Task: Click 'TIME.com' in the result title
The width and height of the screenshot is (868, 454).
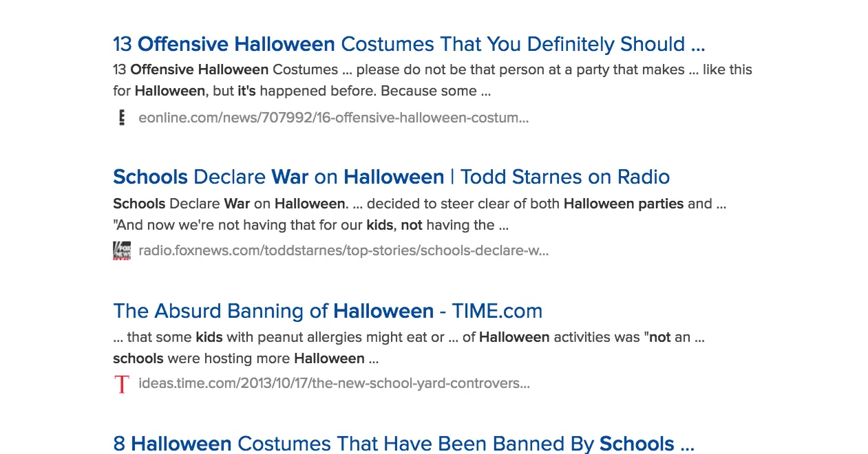Action: pyautogui.click(x=497, y=311)
